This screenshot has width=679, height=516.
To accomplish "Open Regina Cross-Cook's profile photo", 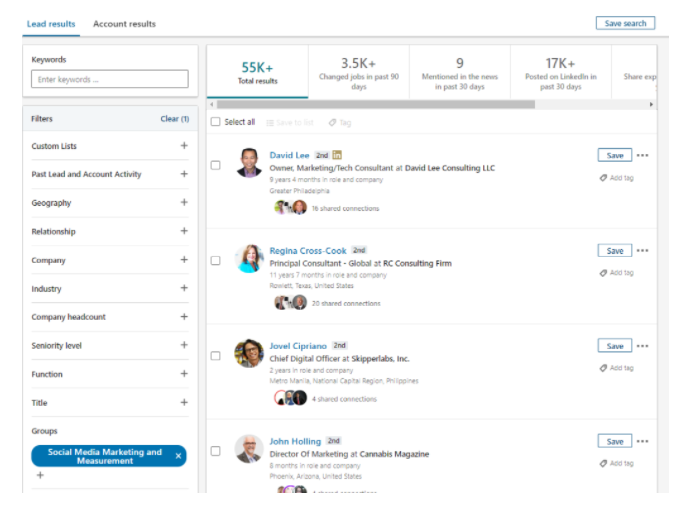I will (x=249, y=258).
